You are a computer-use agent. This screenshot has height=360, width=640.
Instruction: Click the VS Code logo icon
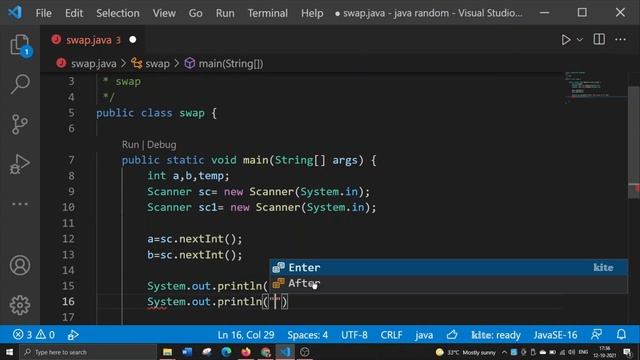coord(15,13)
